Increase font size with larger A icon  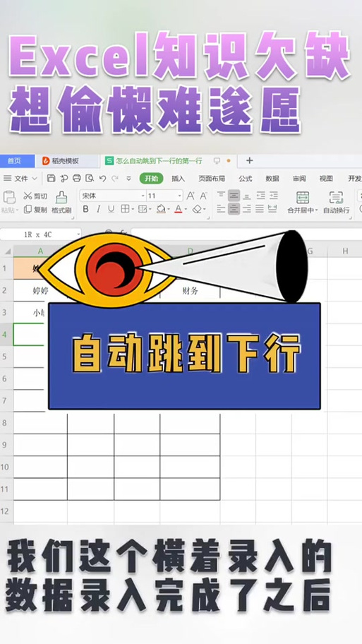[191, 196]
